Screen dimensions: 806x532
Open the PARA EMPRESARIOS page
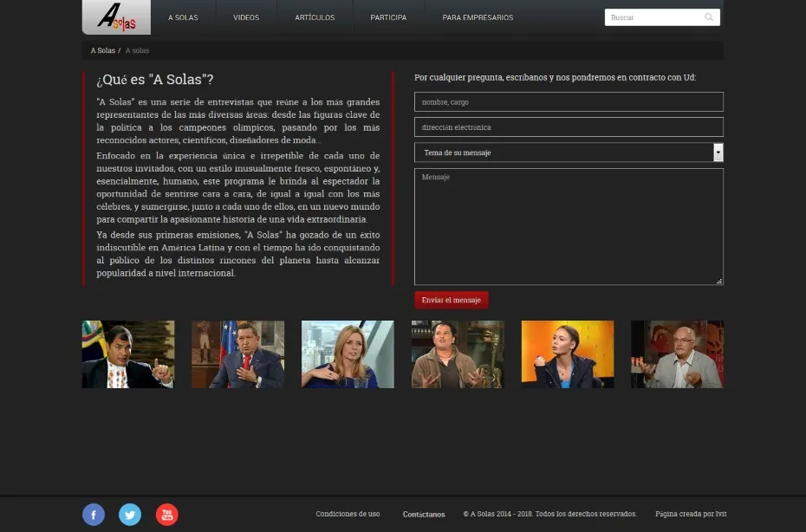click(x=478, y=17)
